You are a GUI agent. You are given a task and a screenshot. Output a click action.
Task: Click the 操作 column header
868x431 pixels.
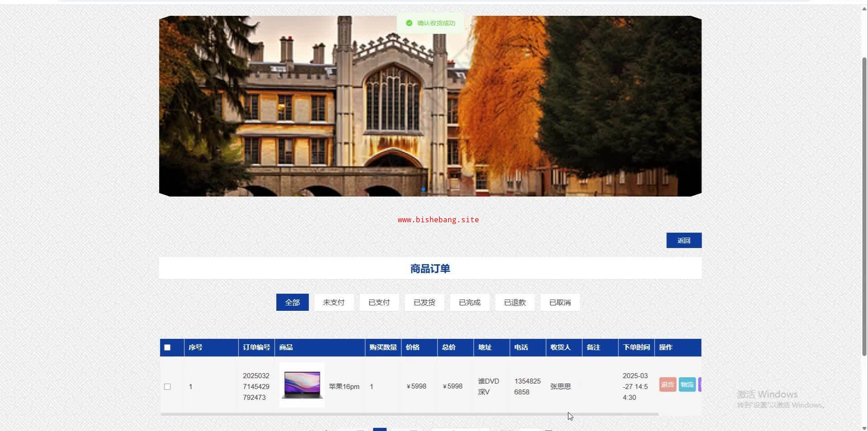(x=678, y=347)
